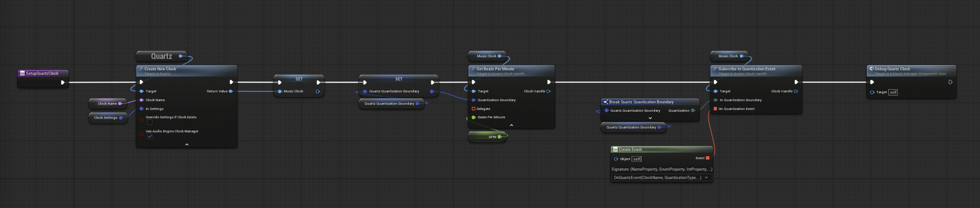The image size is (980, 208).
Task: Click the Delegate pin on Set Beats Per Minute
Action: tap(474, 109)
